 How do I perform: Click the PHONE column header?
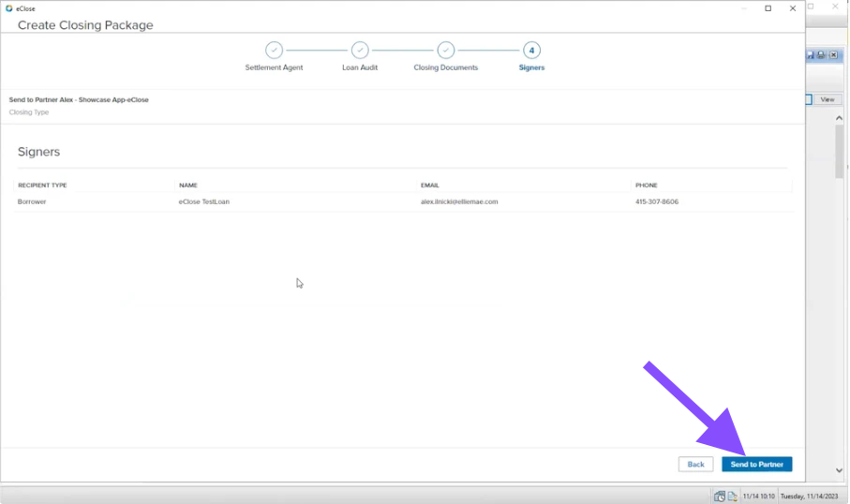pos(647,185)
